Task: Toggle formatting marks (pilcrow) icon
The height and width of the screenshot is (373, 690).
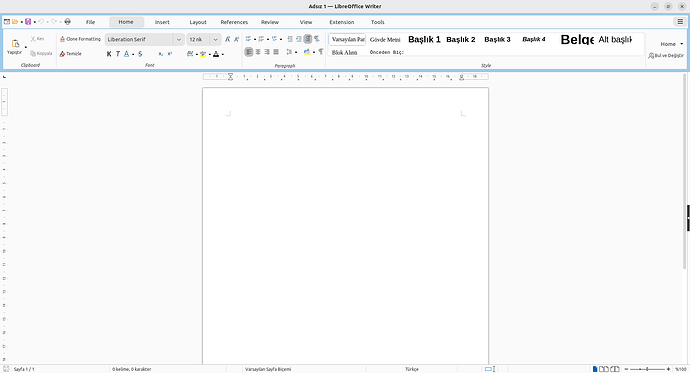Action: (321, 52)
